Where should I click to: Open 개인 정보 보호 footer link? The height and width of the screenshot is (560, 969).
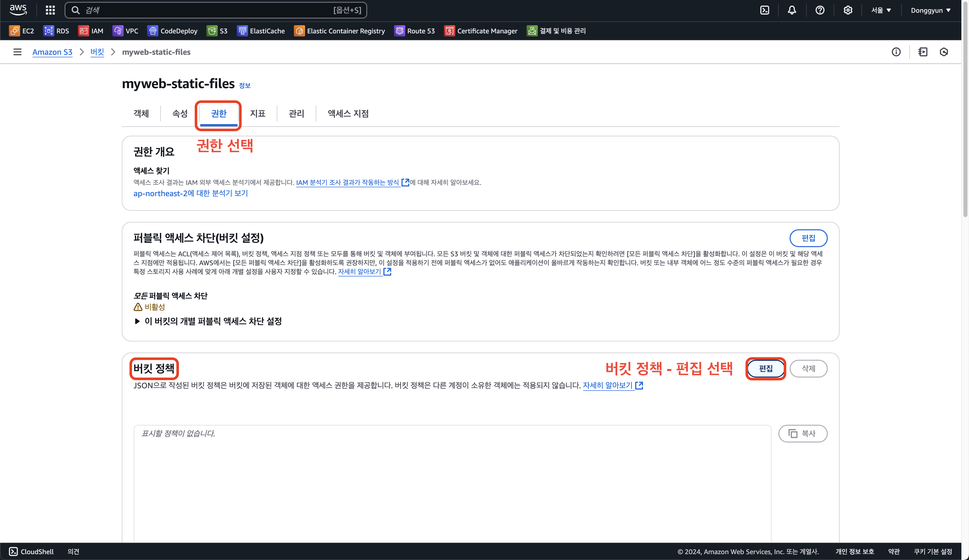[855, 552]
